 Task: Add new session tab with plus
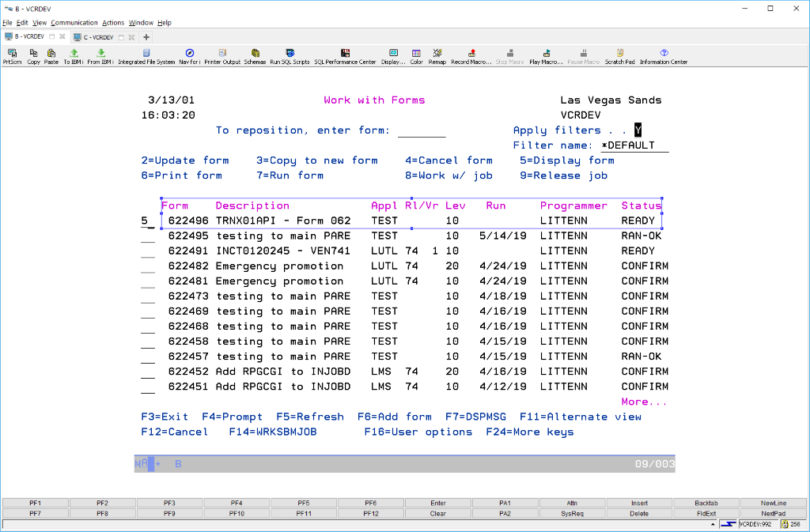coord(146,37)
